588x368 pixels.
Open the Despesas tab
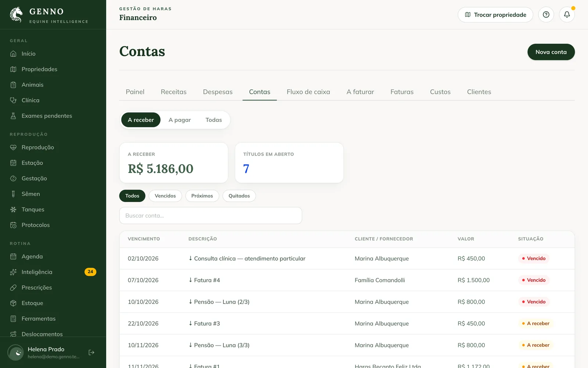tap(218, 92)
